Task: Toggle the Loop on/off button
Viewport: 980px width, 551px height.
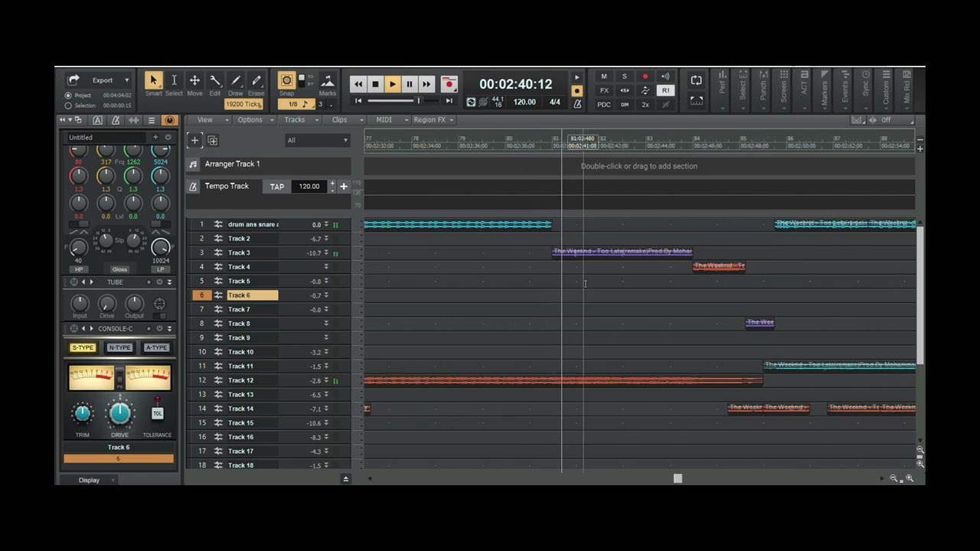Action: 696,80
